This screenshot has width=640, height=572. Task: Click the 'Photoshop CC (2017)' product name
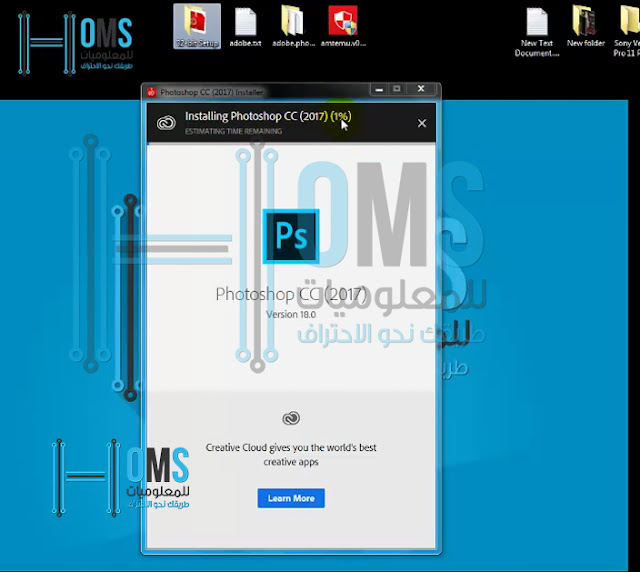click(x=291, y=294)
